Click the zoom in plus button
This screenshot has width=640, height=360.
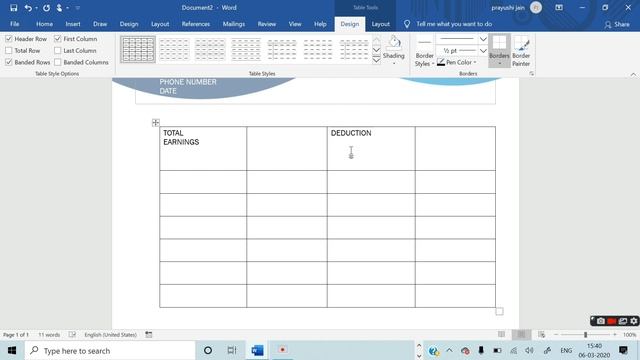tap(615, 335)
